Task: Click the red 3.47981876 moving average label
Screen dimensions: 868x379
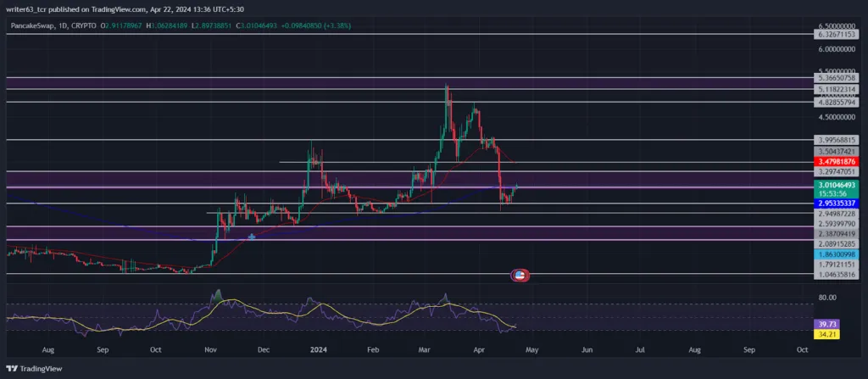Action: tap(835, 161)
